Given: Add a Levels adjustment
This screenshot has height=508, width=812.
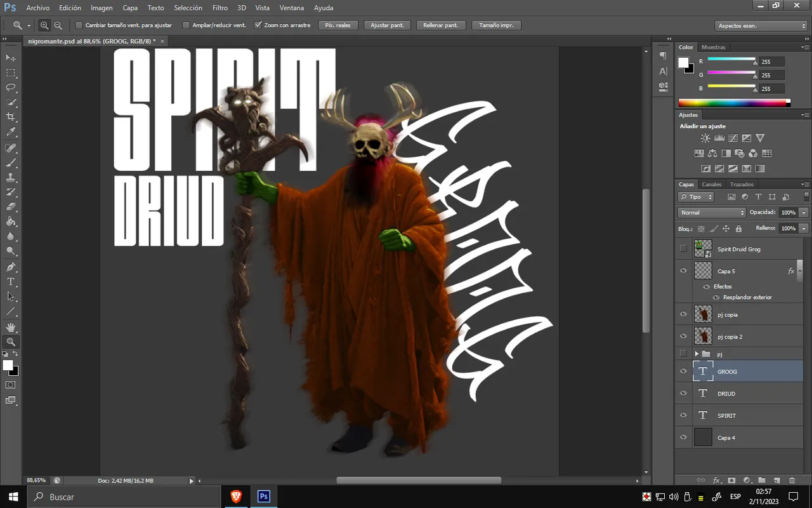Looking at the screenshot, I should (719, 138).
